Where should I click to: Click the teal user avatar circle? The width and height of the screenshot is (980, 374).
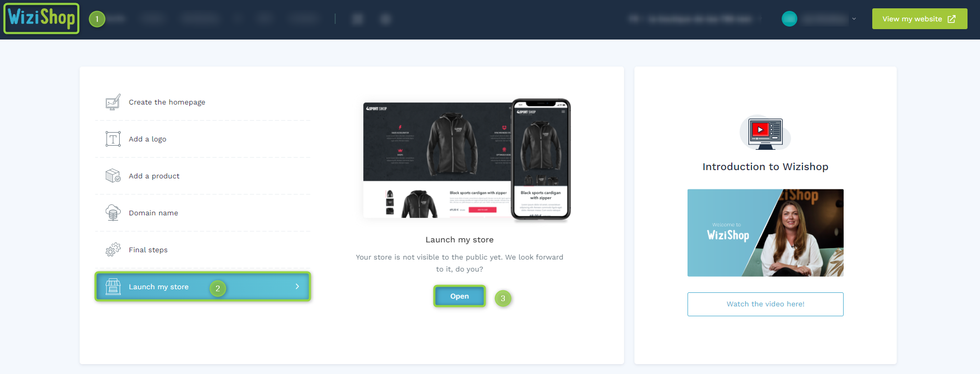[790, 19]
